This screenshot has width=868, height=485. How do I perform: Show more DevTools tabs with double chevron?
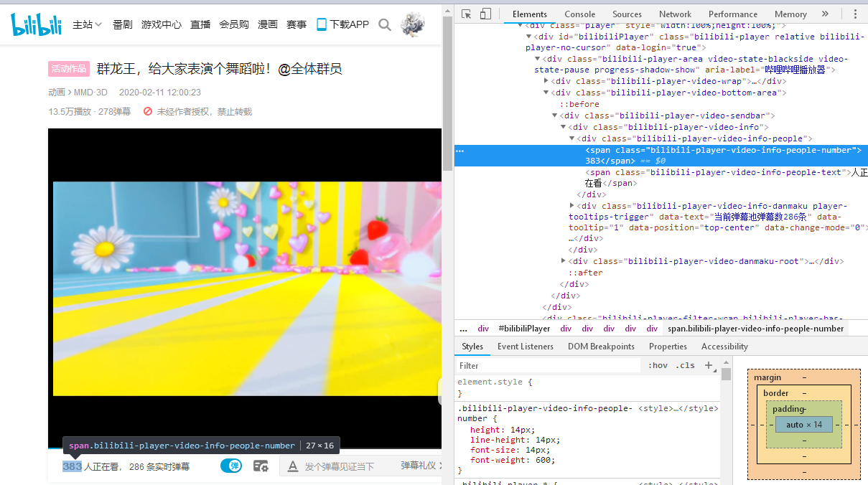[x=825, y=14]
